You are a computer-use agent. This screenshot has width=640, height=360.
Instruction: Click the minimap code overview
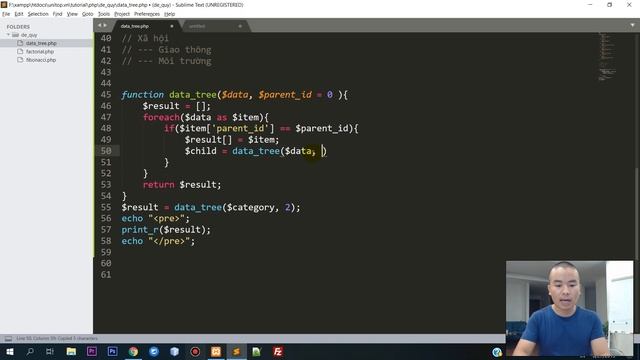[607, 57]
